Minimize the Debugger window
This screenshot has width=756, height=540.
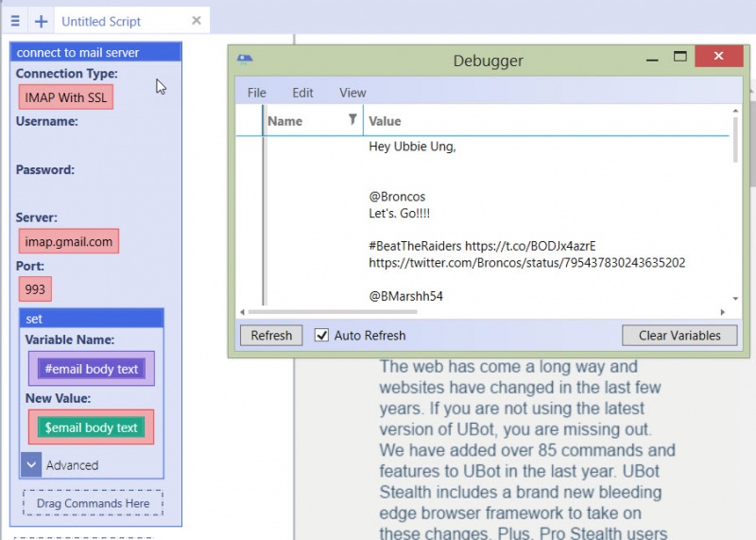point(652,60)
